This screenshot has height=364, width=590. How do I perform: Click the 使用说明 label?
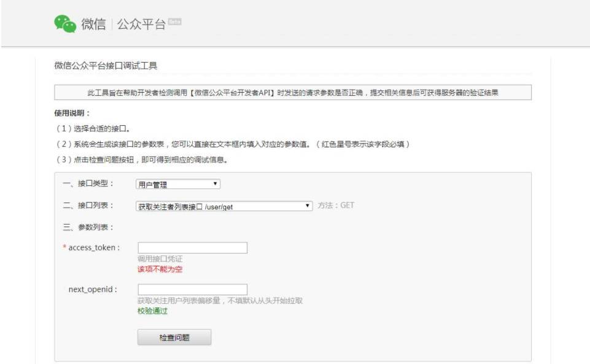pos(72,113)
